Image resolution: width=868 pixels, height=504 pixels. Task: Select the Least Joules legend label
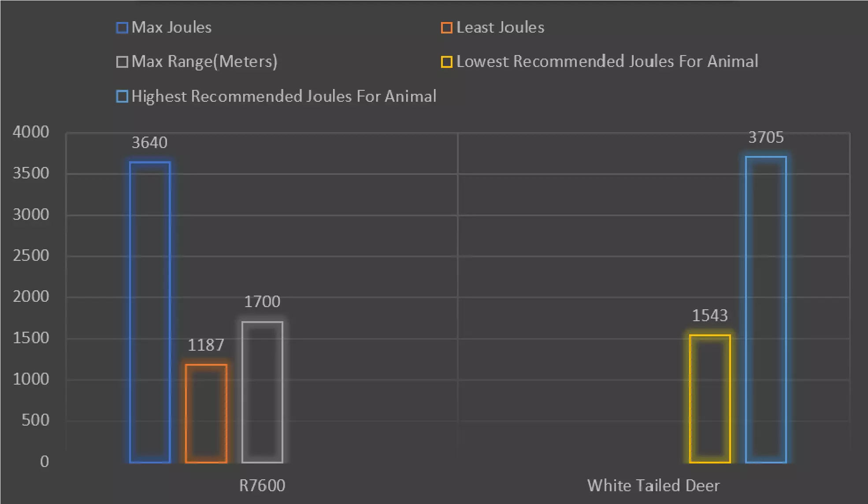(500, 27)
